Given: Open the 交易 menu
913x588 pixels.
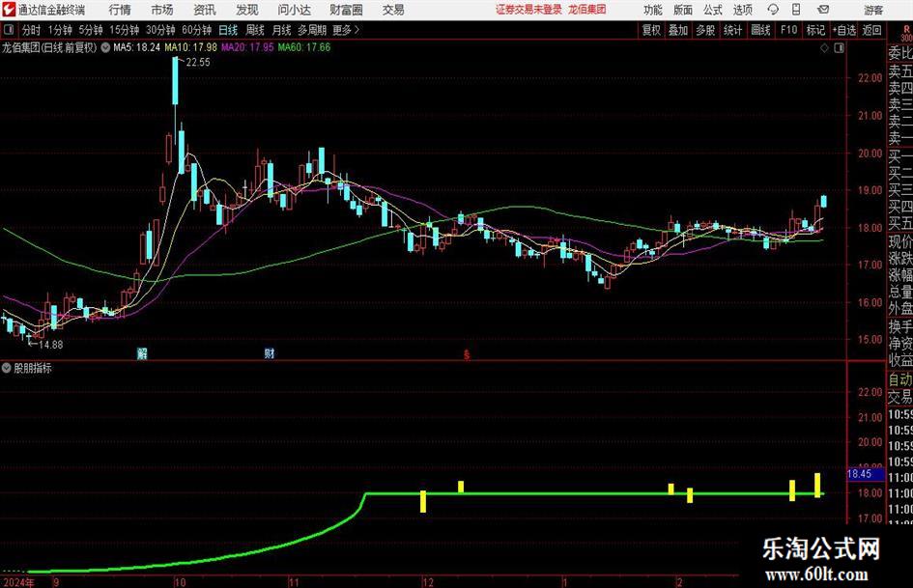Looking at the screenshot, I should (393, 10).
